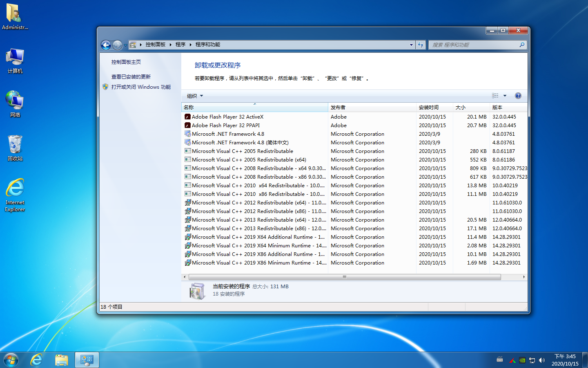
Task: Open Administrator folder desktop icon
Action: [x=15, y=17]
